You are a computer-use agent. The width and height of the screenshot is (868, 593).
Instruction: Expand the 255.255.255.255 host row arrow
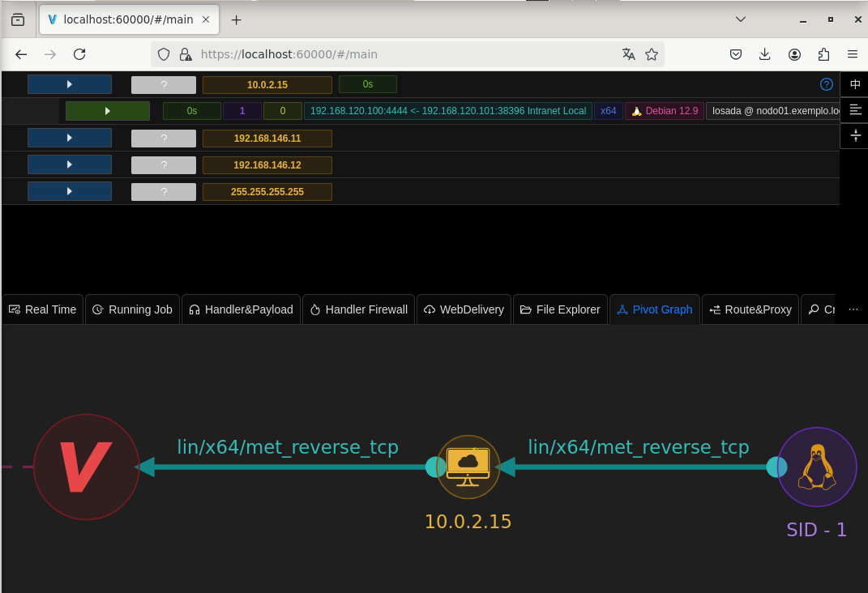[70, 191]
